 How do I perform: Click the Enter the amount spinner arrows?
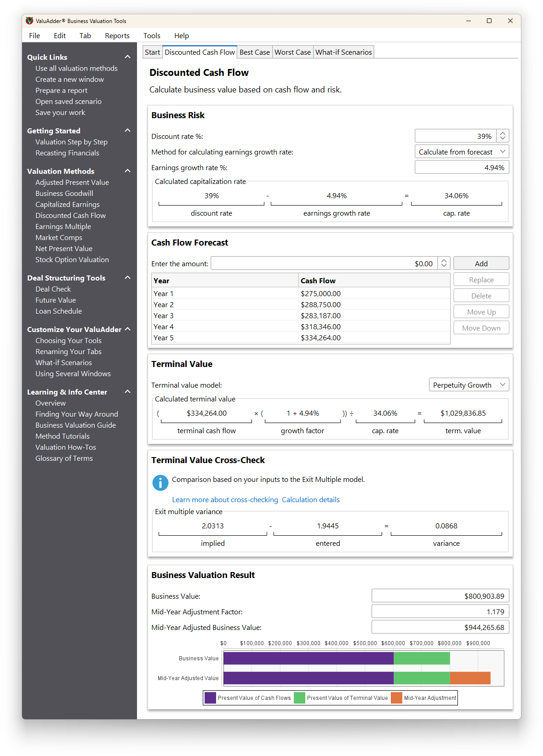(444, 263)
